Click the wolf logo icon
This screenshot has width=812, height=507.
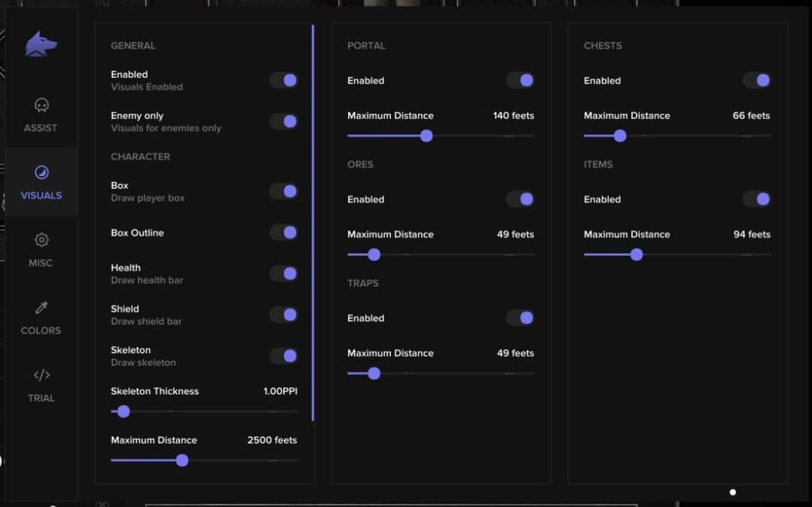tap(40, 44)
